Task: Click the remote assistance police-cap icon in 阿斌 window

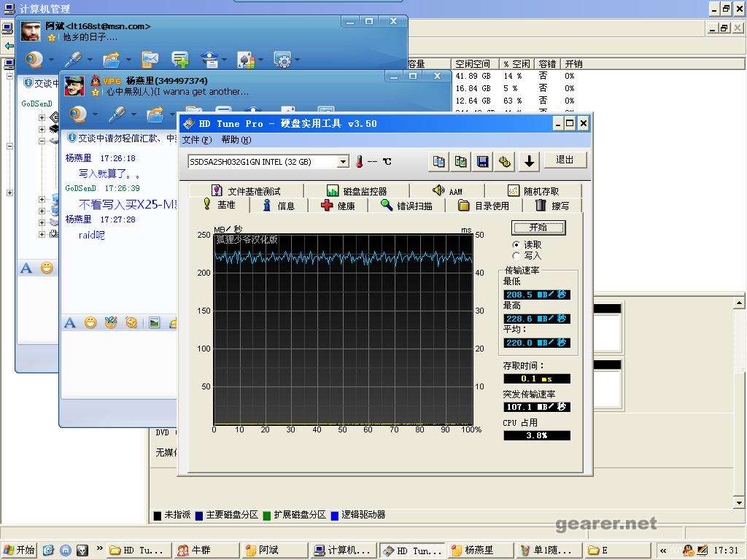Action: [x=209, y=60]
